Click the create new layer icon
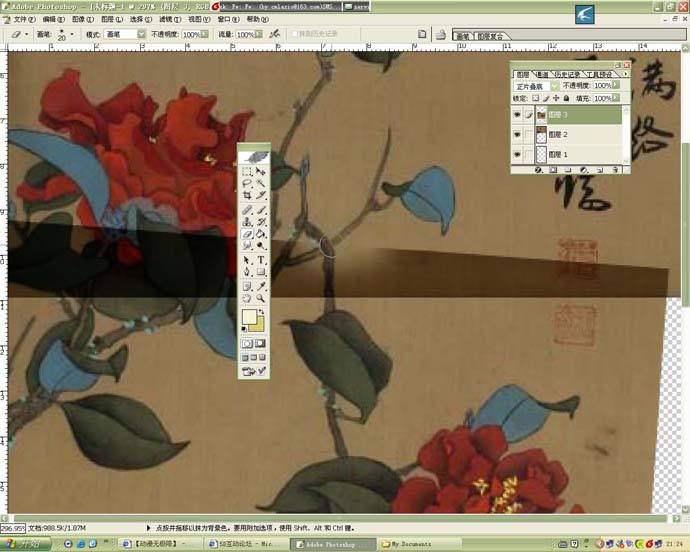The height and width of the screenshot is (552, 690). (x=599, y=170)
